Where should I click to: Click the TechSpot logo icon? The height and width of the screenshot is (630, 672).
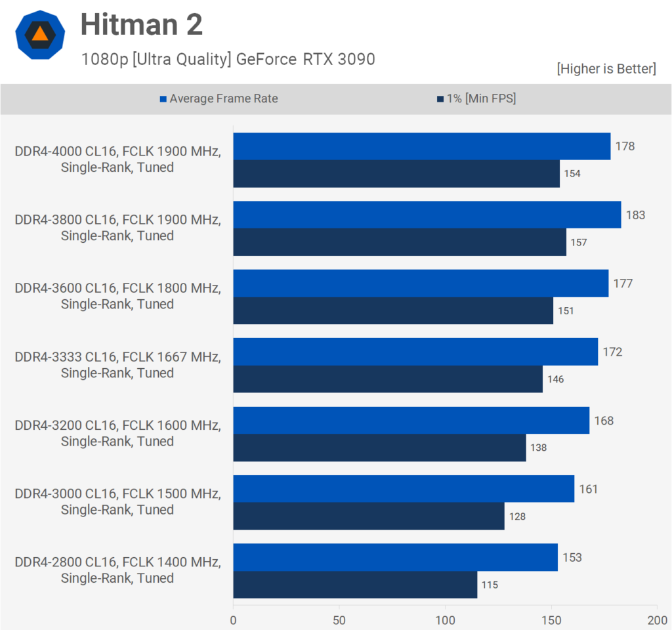point(40,35)
